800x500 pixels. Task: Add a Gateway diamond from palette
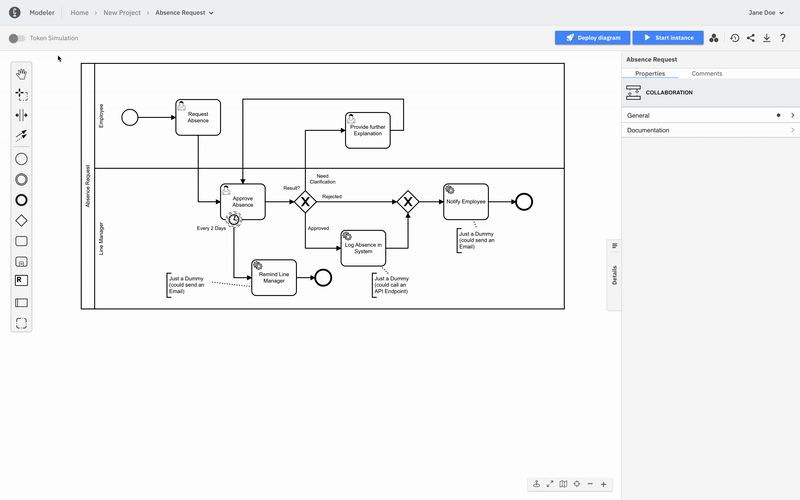coord(21,220)
